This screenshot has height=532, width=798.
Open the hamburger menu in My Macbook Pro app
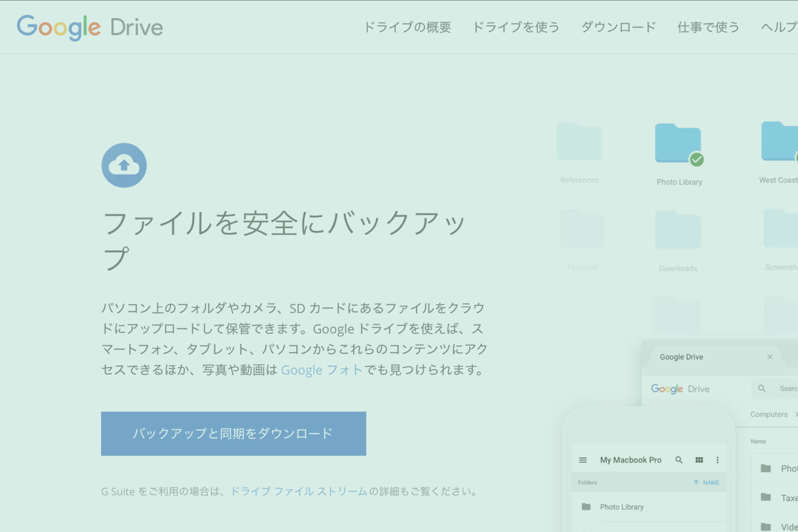583,459
